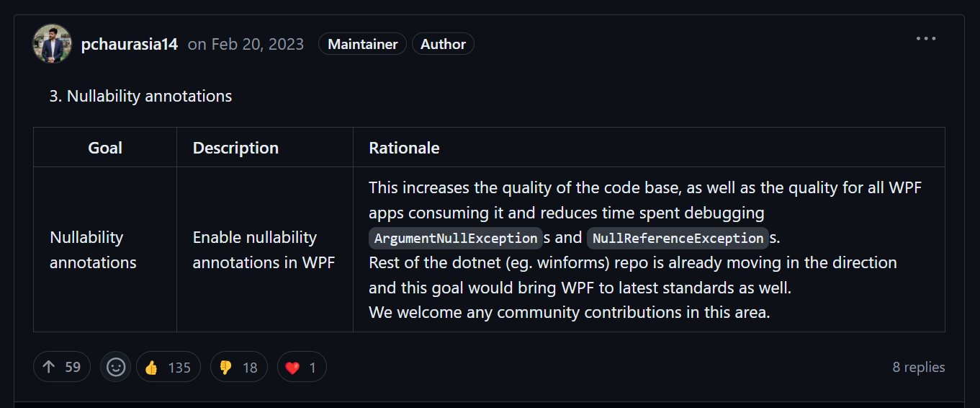Click 'We welcome any community contributions' sentence
Viewport: 980px width, 408px height.
pos(570,313)
